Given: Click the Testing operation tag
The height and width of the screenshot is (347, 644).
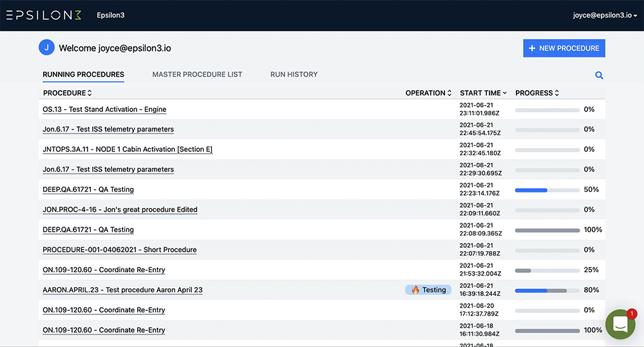Looking at the screenshot, I should pos(428,290).
